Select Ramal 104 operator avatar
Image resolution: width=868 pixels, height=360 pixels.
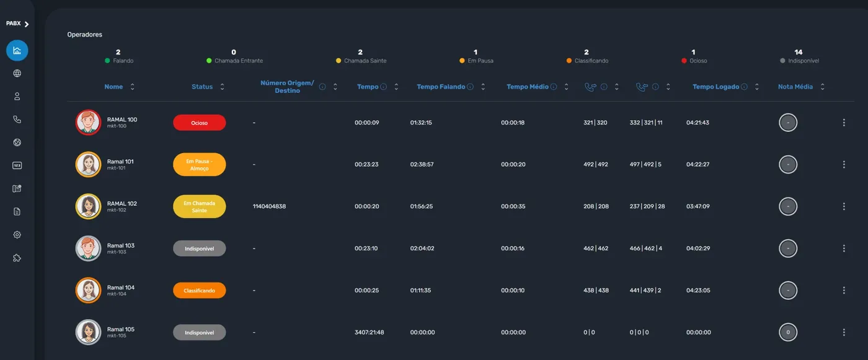tap(88, 290)
